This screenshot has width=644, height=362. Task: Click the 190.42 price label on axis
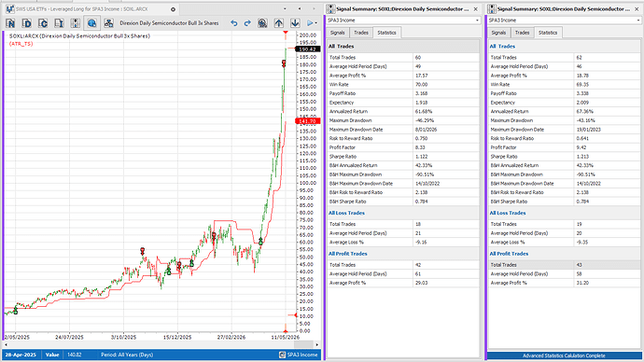coord(307,49)
